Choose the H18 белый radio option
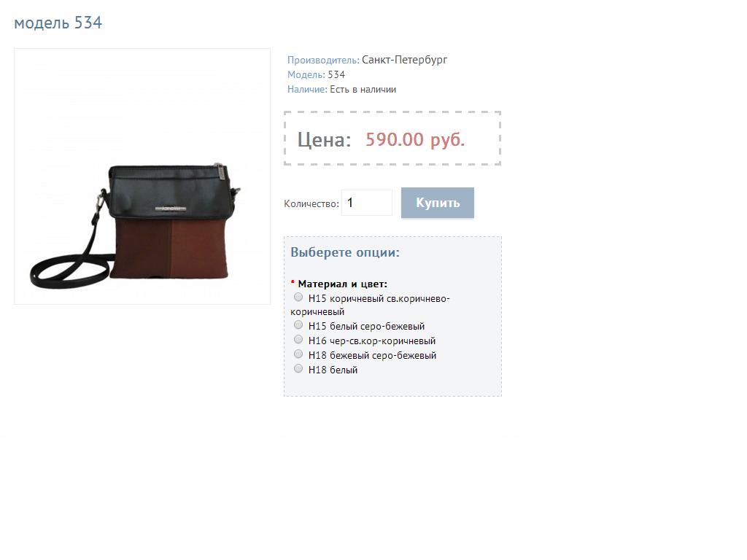The image size is (747, 560). pyautogui.click(x=298, y=368)
